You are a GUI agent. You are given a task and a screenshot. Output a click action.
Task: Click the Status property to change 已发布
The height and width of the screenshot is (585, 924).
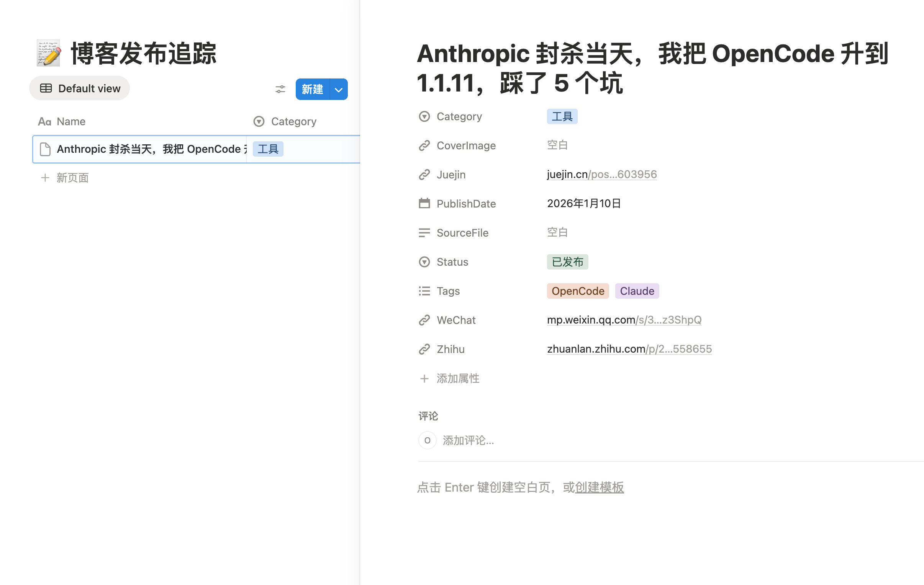567,261
